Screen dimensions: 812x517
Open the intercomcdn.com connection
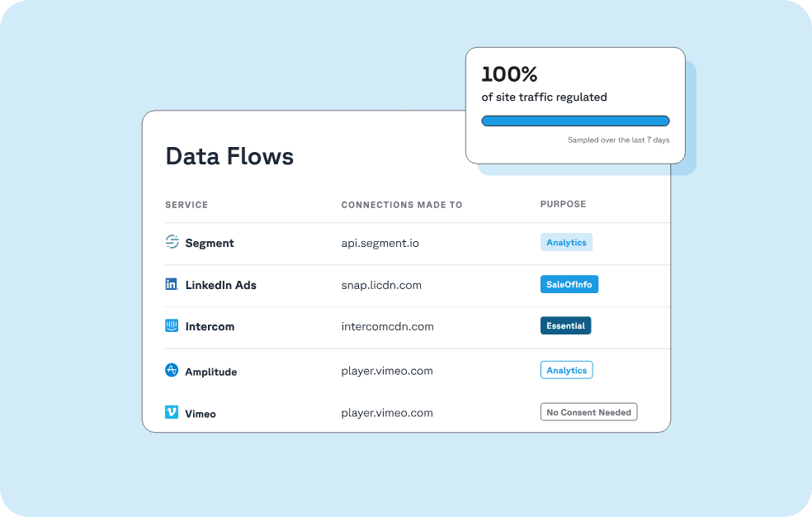pos(388,325)
